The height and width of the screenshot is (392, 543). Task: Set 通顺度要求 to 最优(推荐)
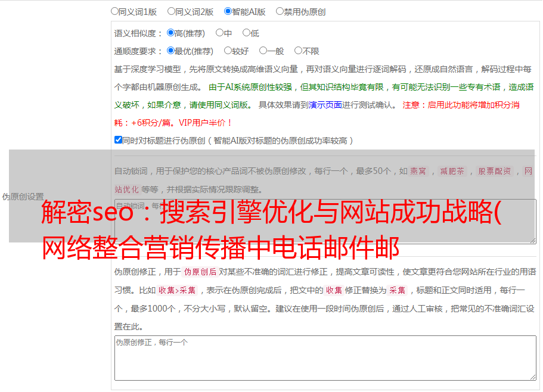[x=170, y=51]
